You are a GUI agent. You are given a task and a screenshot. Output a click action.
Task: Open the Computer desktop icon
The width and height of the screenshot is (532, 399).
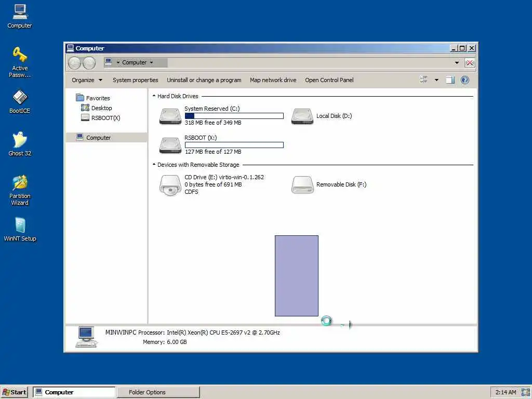pyautogui.click(x=20, y=16)
